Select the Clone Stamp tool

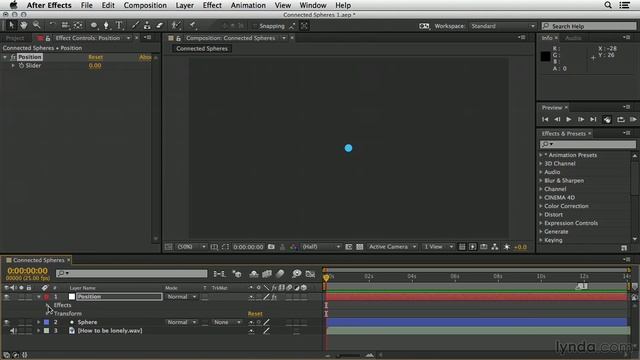coord(147,25)
